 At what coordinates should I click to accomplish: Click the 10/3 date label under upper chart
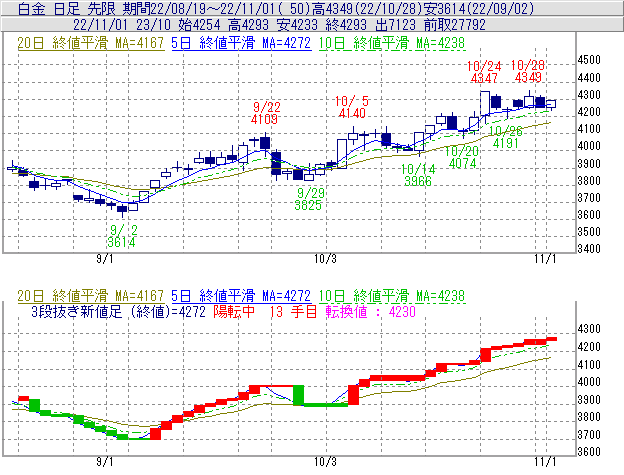pyautogui.click(x=325, y=259)
